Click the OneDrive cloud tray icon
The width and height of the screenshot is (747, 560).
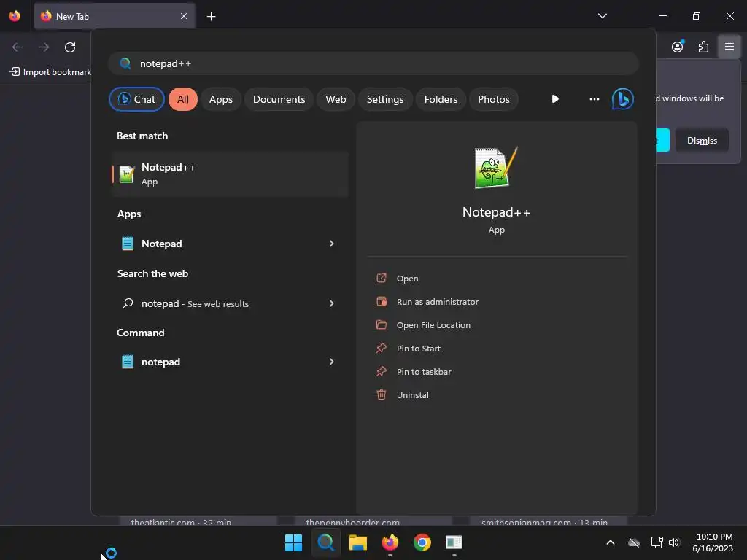[634, 542]
